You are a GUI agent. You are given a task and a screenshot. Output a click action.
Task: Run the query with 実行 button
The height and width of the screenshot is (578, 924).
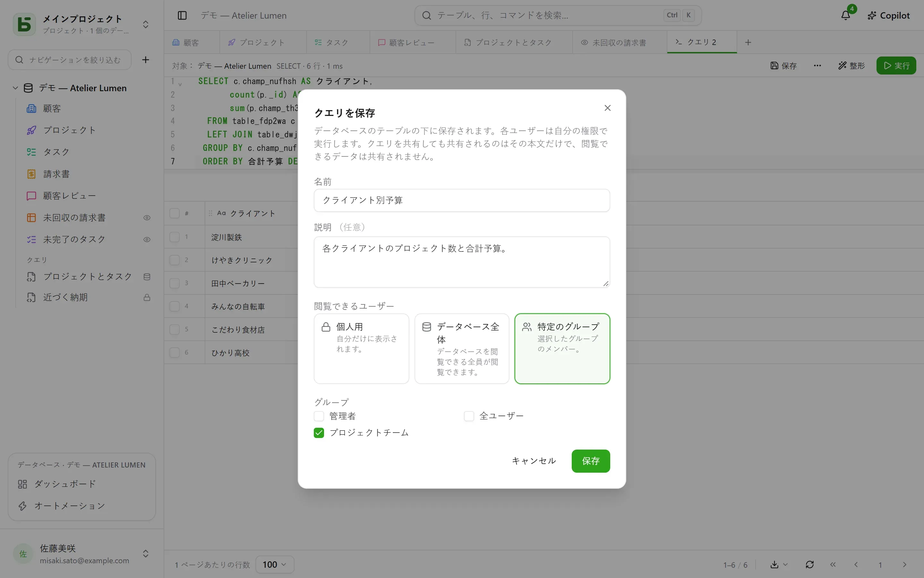coord(896,66)
